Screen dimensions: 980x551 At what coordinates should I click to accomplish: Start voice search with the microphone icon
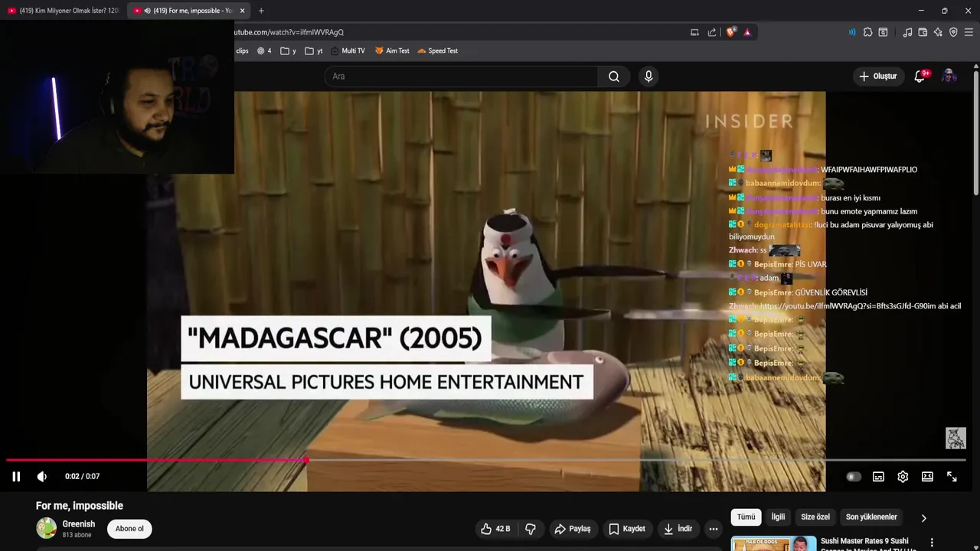[x=648, y=77]
